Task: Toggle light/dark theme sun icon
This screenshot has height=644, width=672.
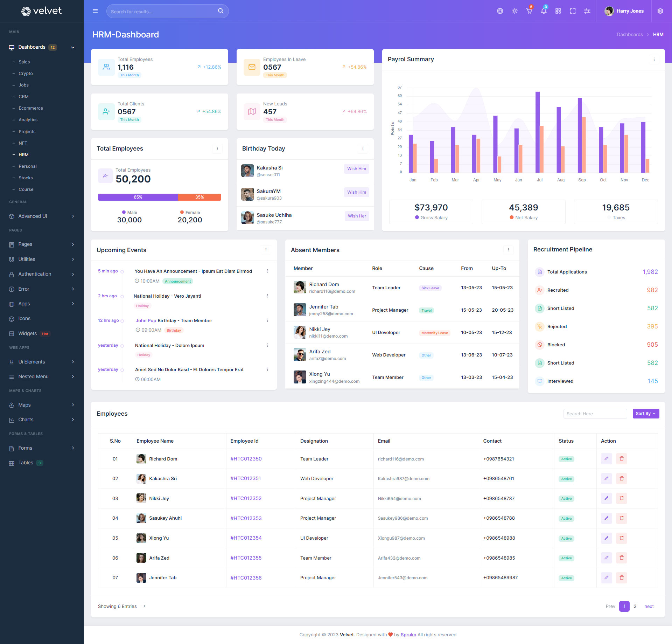Action: pyautogui.click(x=514, y=11)
